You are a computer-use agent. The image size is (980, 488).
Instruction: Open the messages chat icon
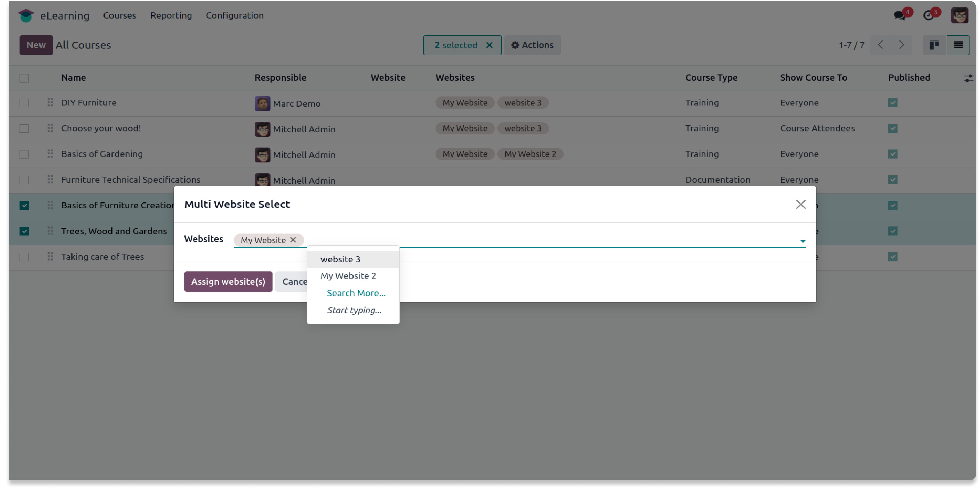coord(900,15)
